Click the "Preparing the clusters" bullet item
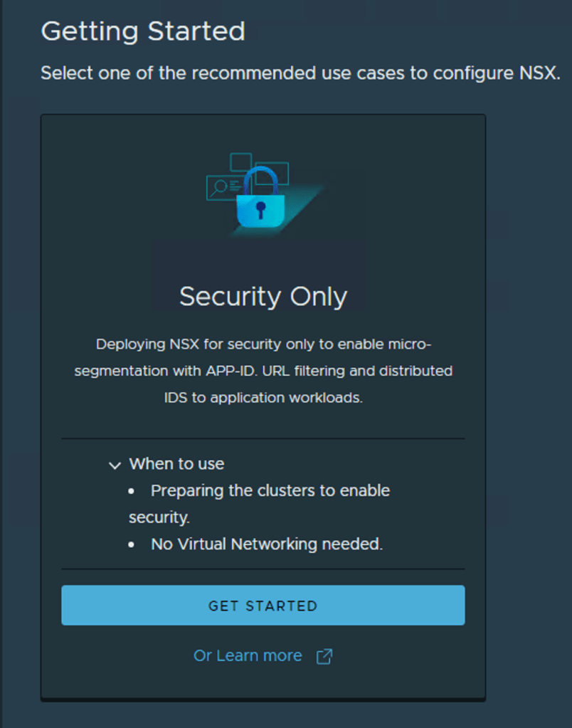The image size is (572, 728). coord(270,491)
